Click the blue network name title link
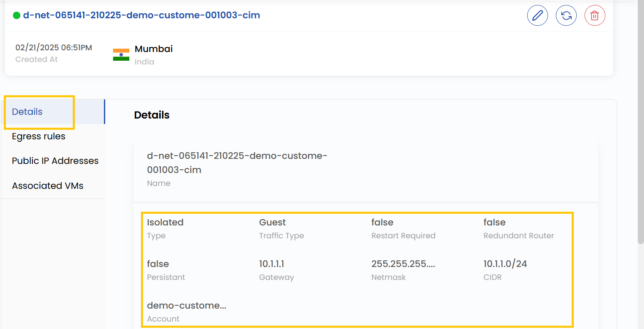 (141, 15)
